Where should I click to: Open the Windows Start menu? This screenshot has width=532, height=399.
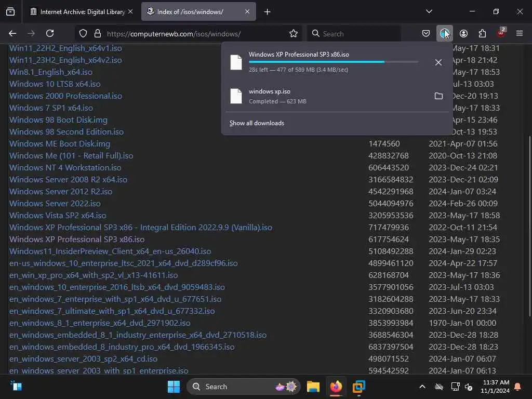click(174, 387)
